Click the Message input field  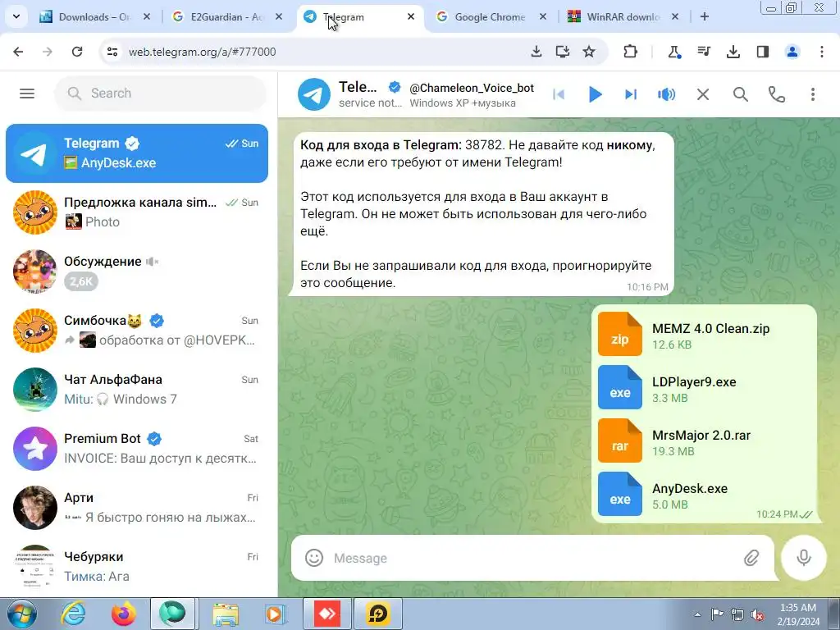[532, 558]
